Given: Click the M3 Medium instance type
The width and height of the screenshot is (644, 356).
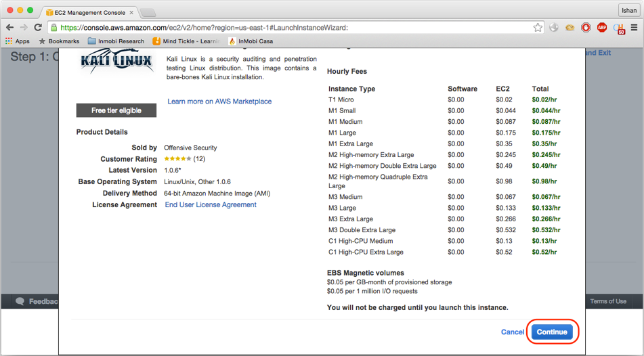Looking at the screenshot, I should pos(345,197).
